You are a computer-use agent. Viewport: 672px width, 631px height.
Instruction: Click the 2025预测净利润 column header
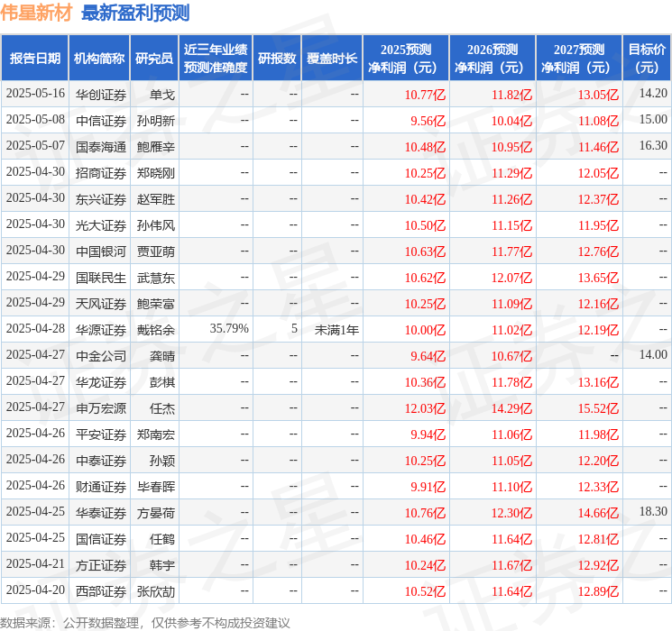click(x=406, y=59)
